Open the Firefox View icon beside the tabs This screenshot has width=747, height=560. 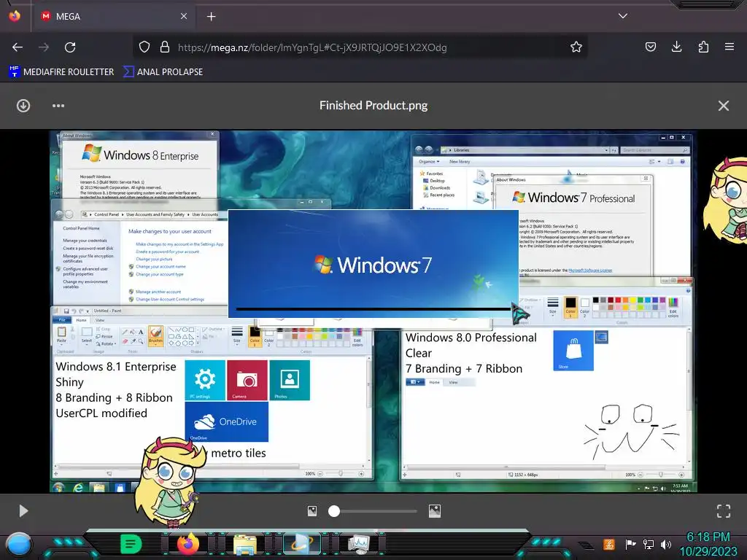point(15,16)
